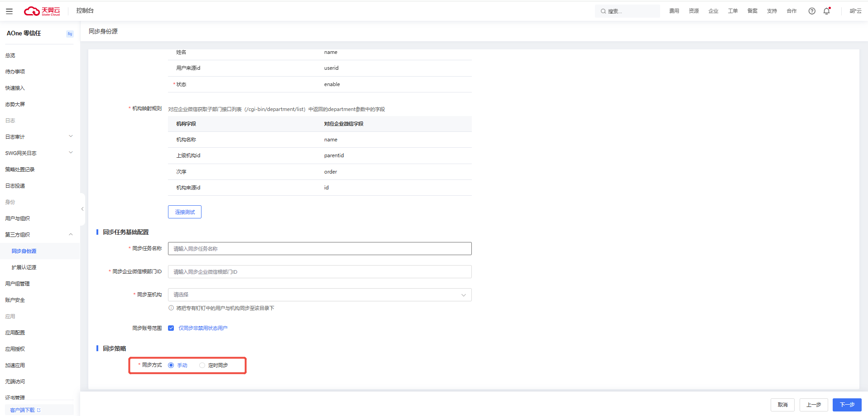
Task: Open the 同步至机构 dropdown
Action: point(319,295)
